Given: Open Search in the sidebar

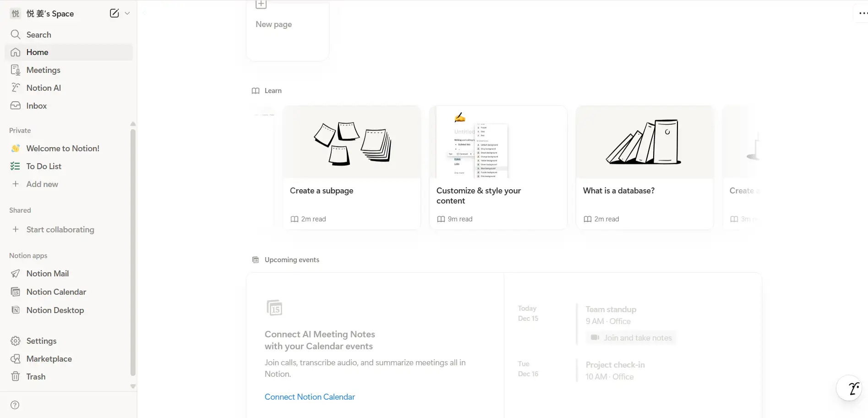Looking at the screenshot, I should pos(39,35).
